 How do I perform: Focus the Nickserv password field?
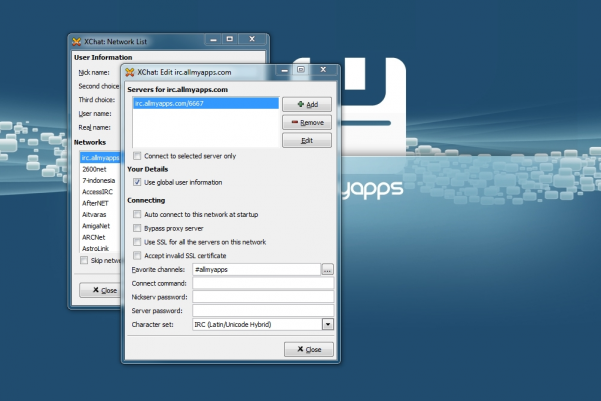tap(262, 297)
